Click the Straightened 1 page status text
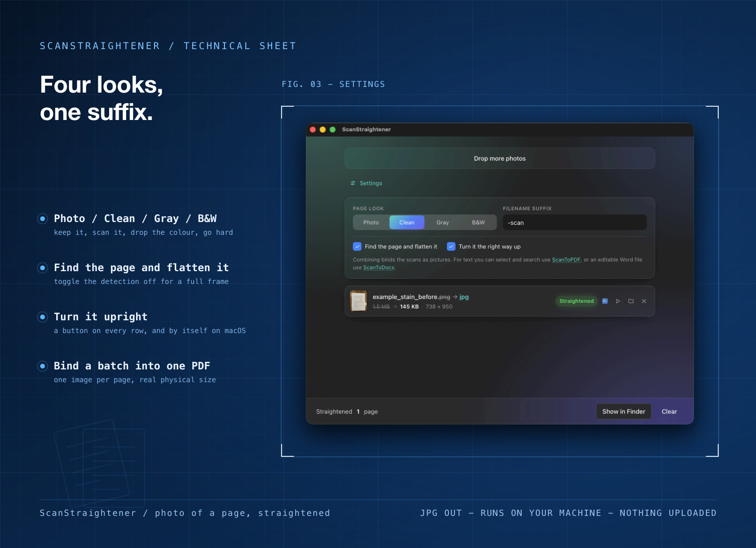 [347, 411]
